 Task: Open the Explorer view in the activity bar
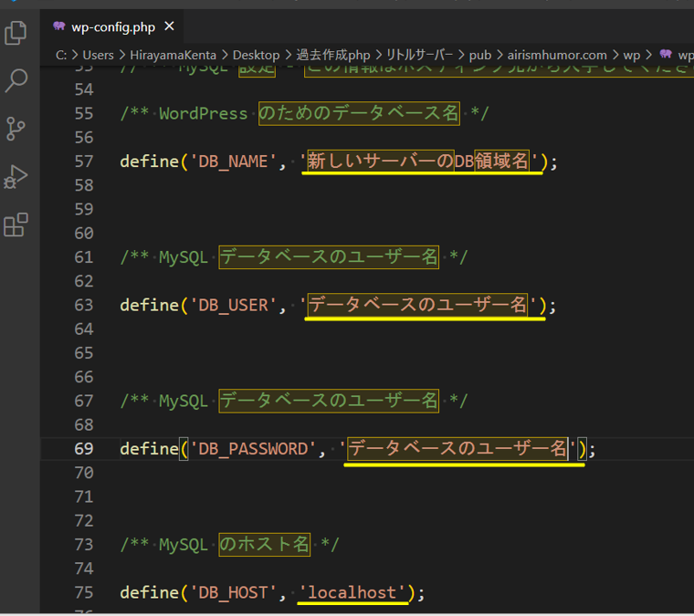tap(16, 33)
